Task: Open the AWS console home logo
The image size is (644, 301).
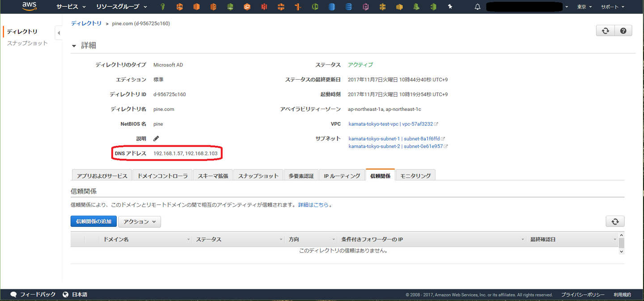Action: click(30, 6)
